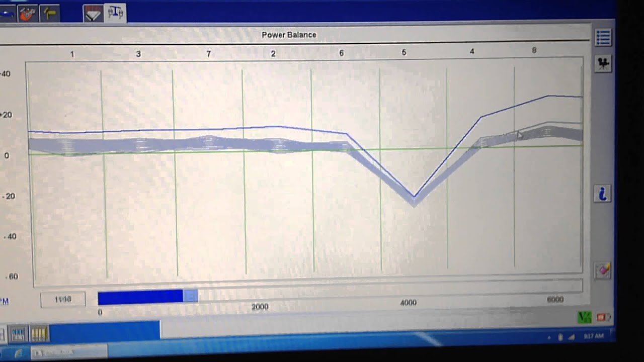The height and width of the screenshot is (362, 644).
Task: Click cylinder number 3 label
Action: point(138,54)
